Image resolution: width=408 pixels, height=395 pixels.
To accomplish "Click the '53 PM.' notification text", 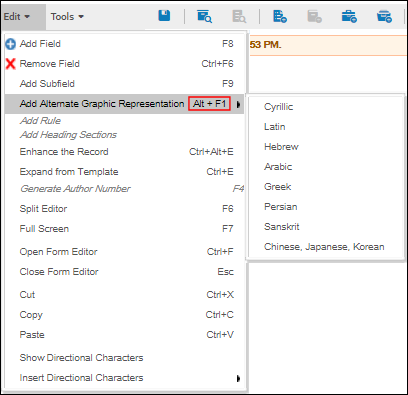I will 265,45.
